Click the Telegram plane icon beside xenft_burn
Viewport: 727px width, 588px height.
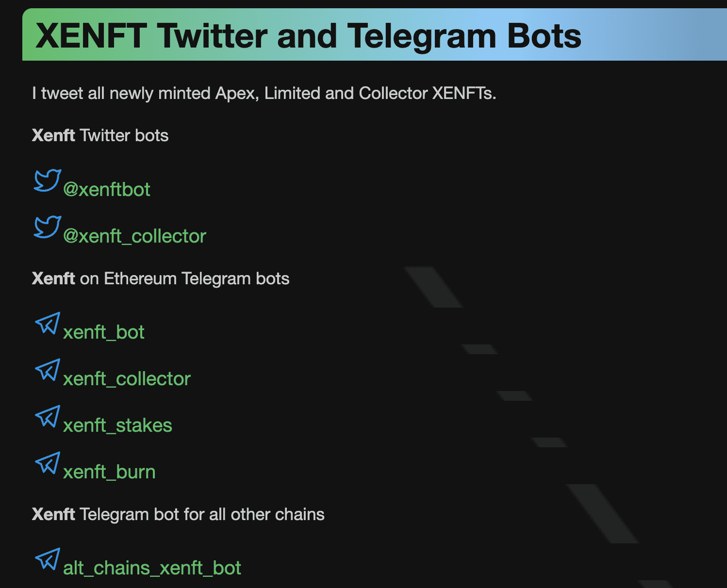48,463
